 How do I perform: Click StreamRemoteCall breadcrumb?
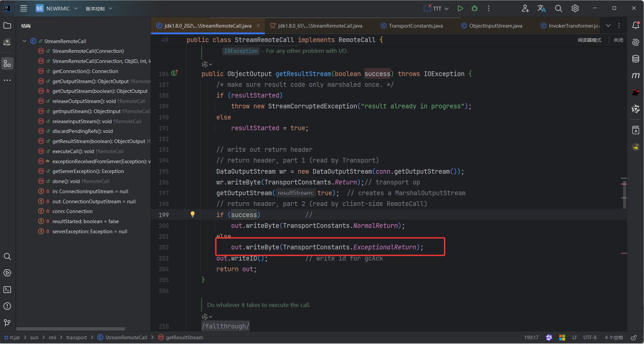pos(123,338)
